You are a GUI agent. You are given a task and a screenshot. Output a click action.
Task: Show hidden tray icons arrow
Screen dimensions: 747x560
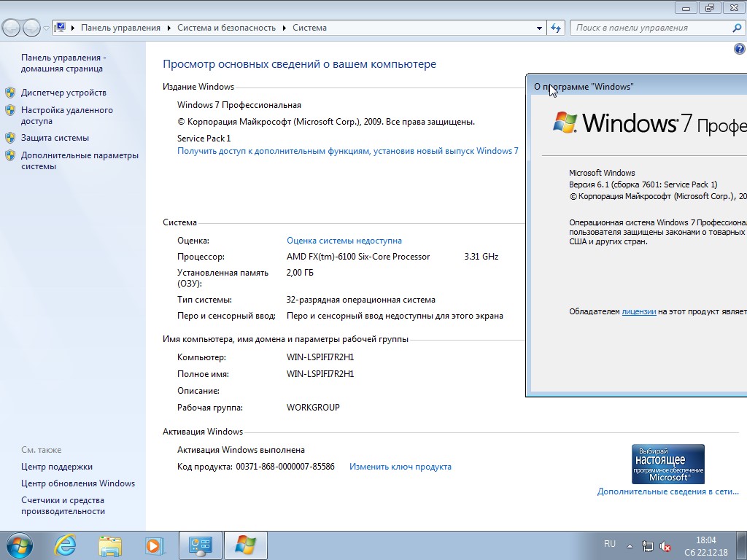click(x=630, y=545)
